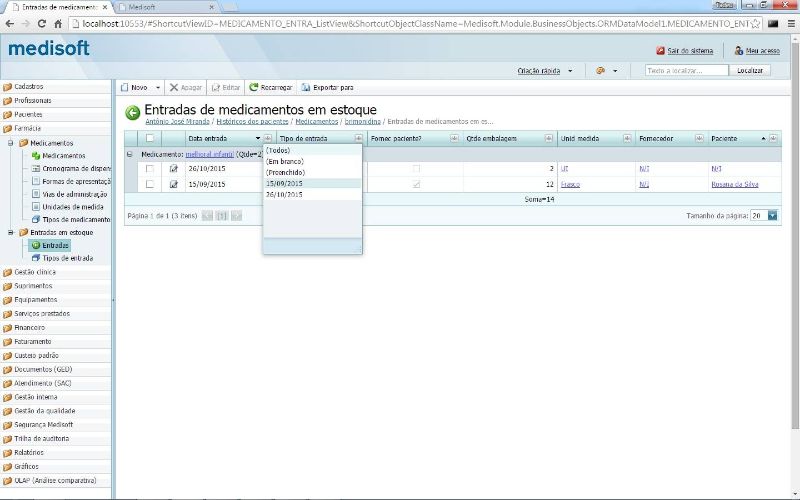Click the Novo document icon
This screenshot has width=800, height=500.
click(124, 87)
